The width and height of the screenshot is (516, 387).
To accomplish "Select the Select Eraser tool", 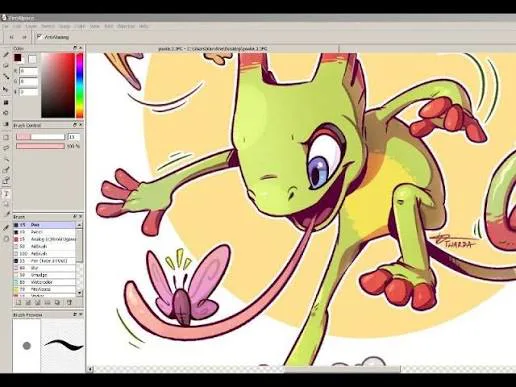I will (6, 181).
